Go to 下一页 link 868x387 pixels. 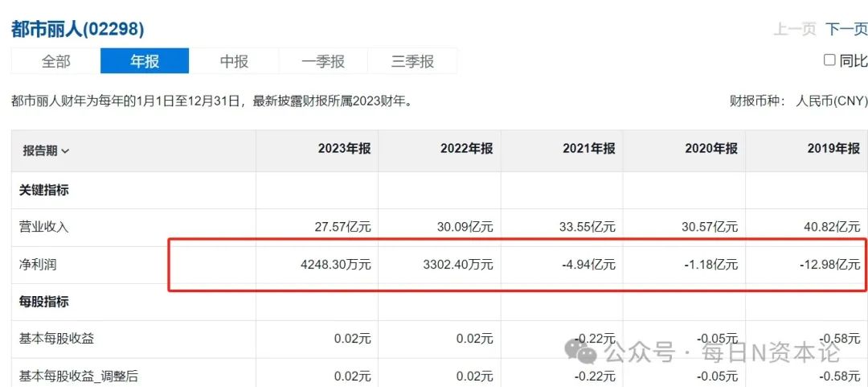click(x=846, y=29)
